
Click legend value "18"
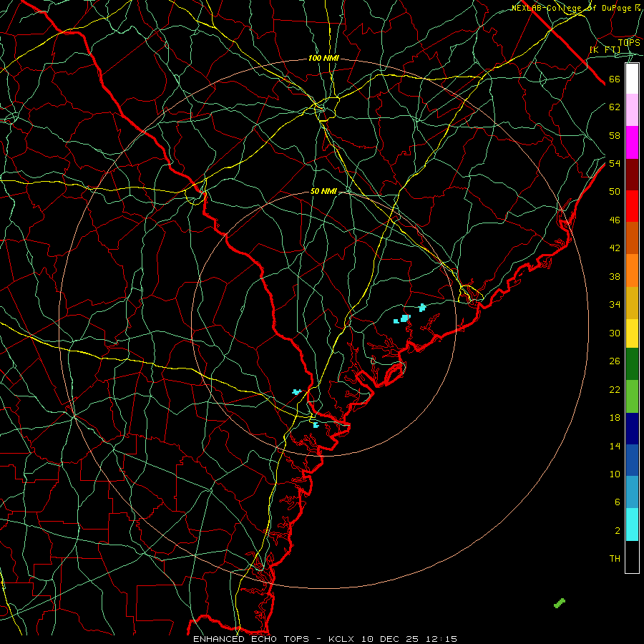(x=615, y=418)
